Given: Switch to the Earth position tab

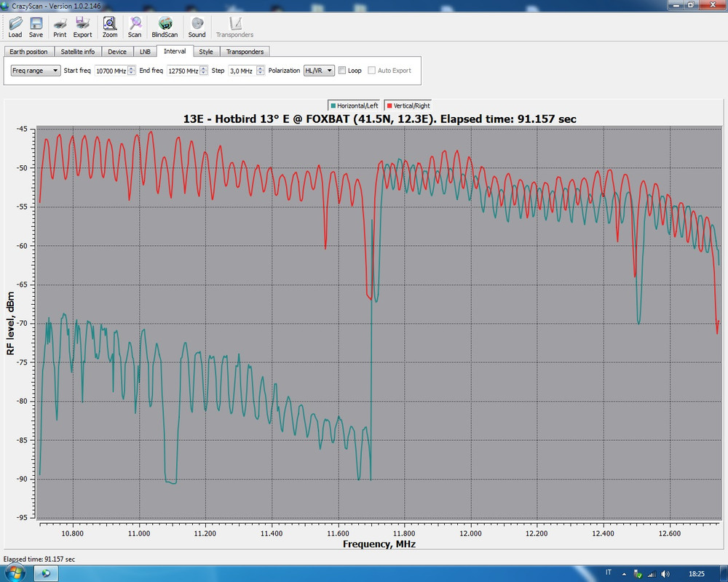Looking at the screenshot, I should point(29,52).
